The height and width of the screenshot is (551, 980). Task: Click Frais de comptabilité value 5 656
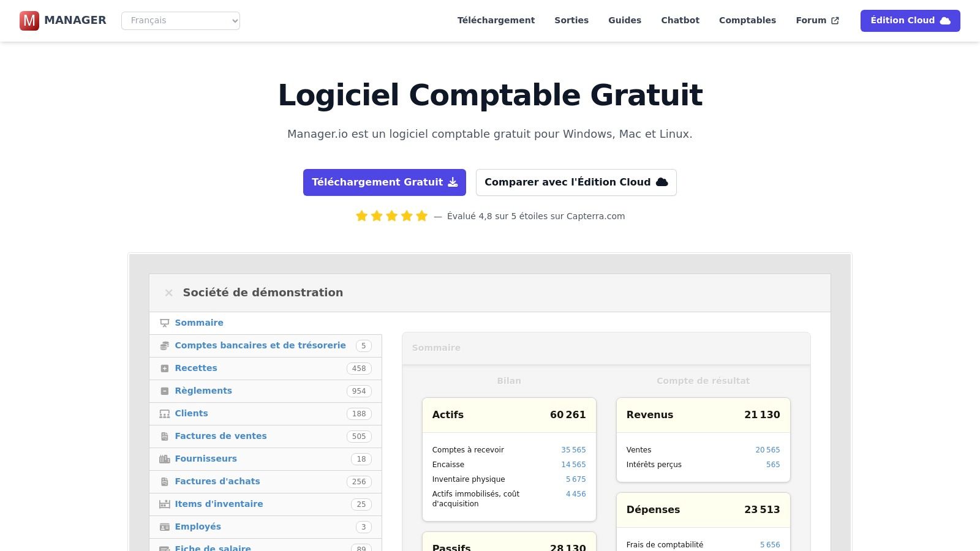tap(770, 545)
